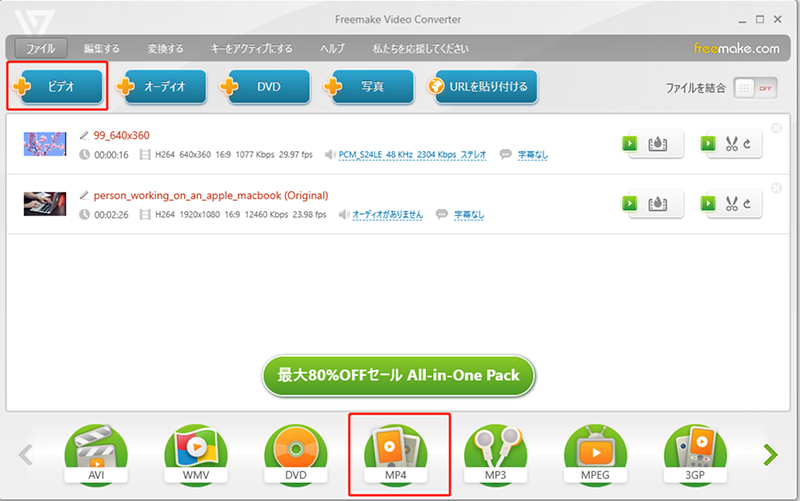Show more formats with right arrow

coord(770,455)
